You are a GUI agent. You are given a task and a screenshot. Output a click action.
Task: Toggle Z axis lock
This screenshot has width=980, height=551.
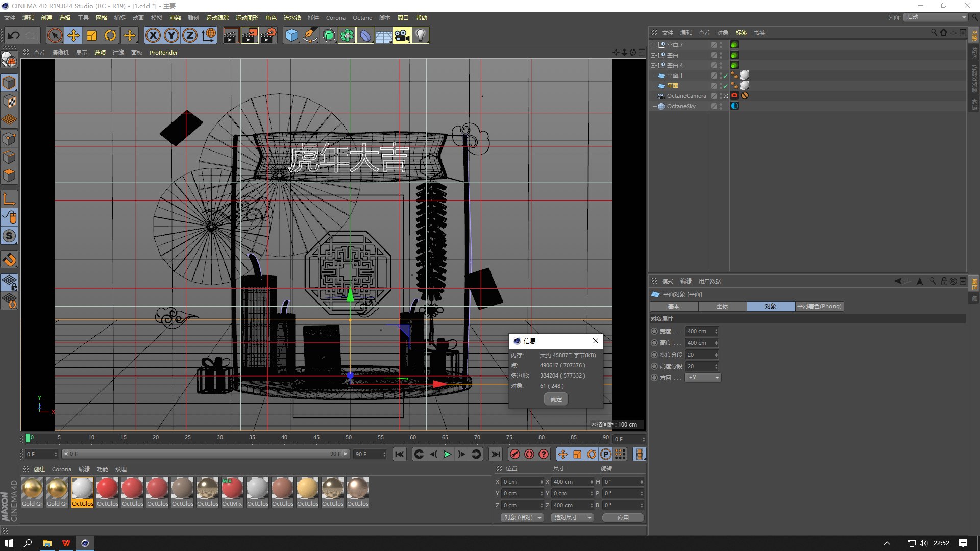pyautogui.click(x=190, y=35)
